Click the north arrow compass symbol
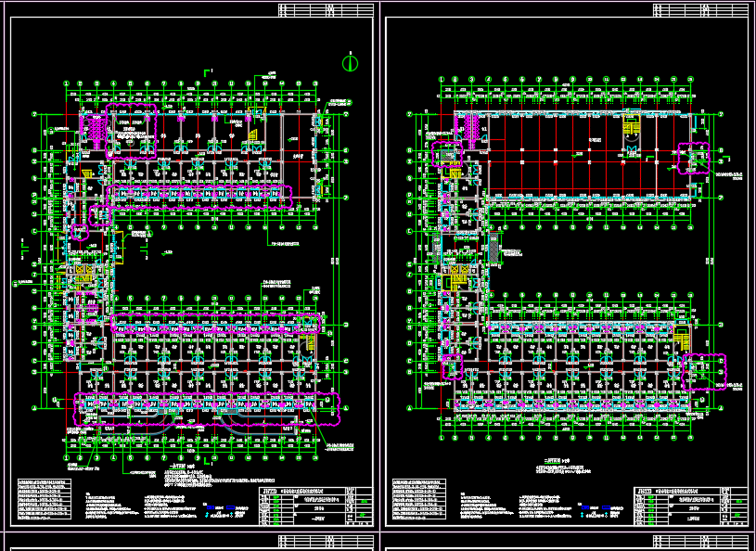756x551 pixels. point(350,63)
